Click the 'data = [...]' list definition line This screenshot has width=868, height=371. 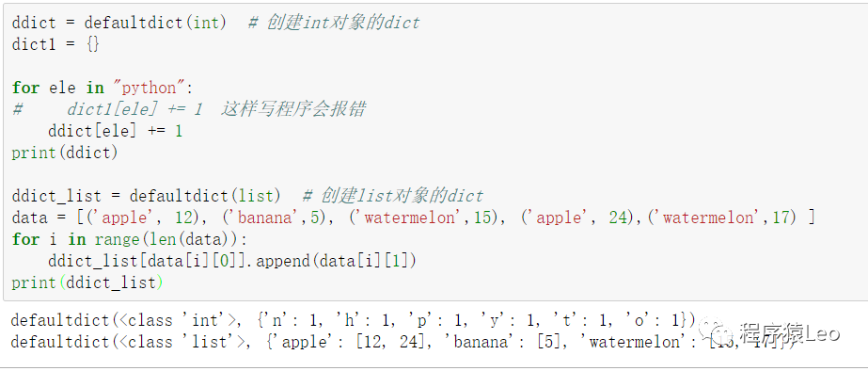tap(413, 218)
